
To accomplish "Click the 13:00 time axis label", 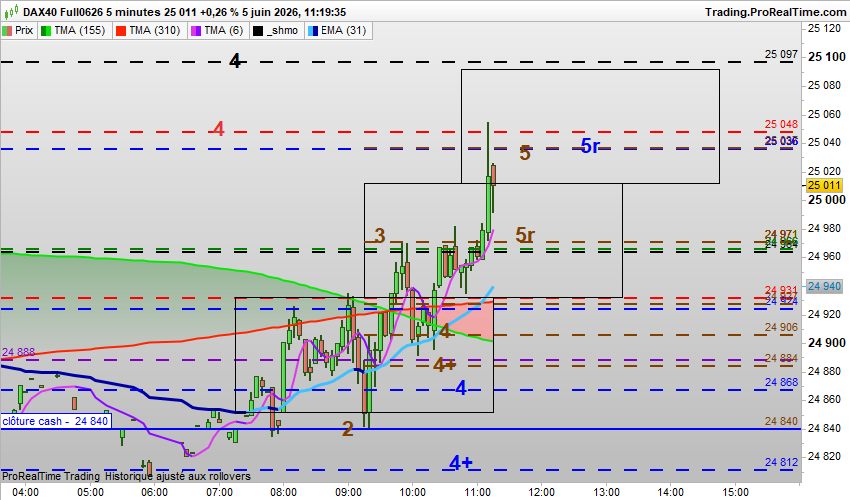I will (606, 492).
